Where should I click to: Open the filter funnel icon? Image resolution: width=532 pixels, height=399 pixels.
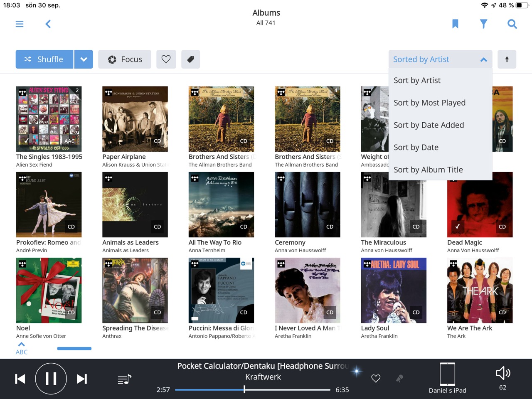483,24
